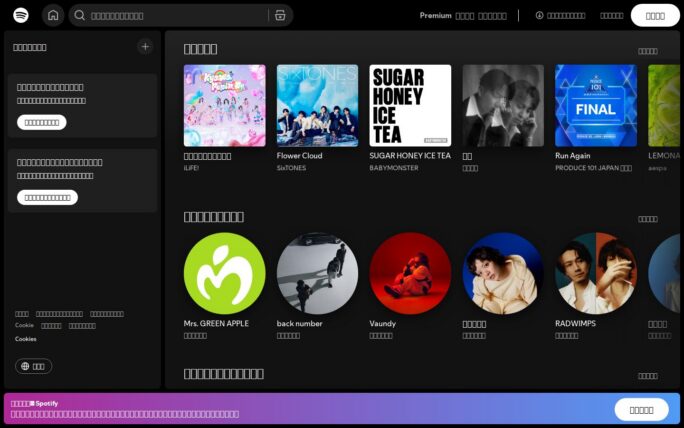Image resolution: width=684 pixels, height=428 pixels.
Task: Click the SixTONES artist name text
Action: (291, 168)
